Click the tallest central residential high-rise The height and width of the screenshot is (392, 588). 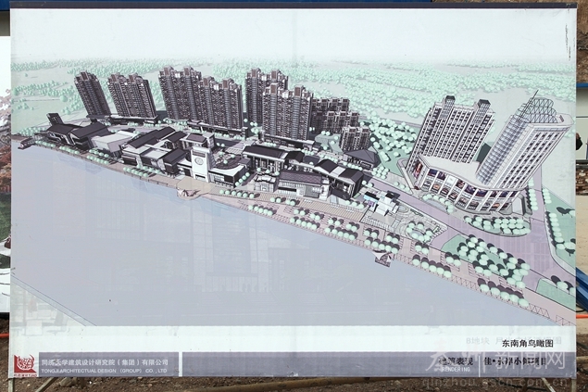point(264,97)
